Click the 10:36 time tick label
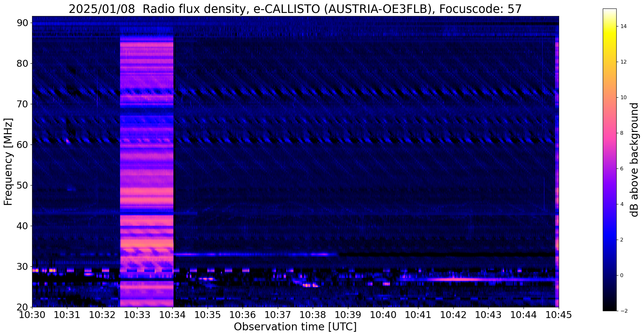Image resolution: width=644 pixels, height=336 pixels. (243, 315)
